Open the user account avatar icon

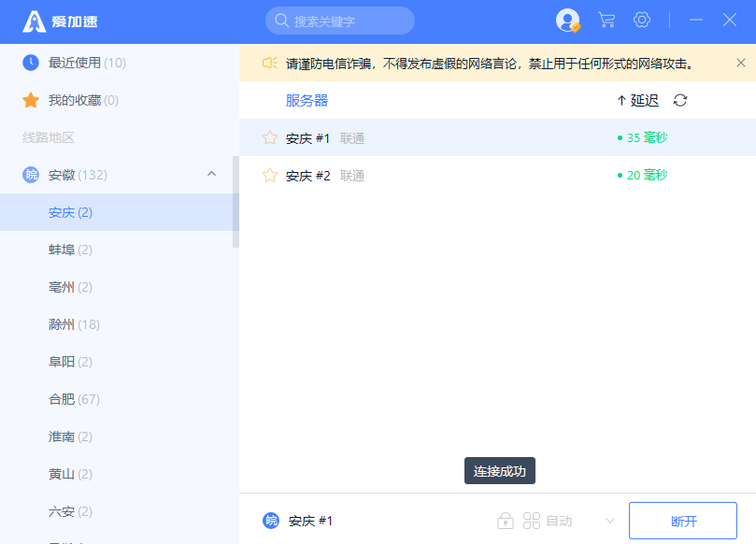click(x=567, y=21)
